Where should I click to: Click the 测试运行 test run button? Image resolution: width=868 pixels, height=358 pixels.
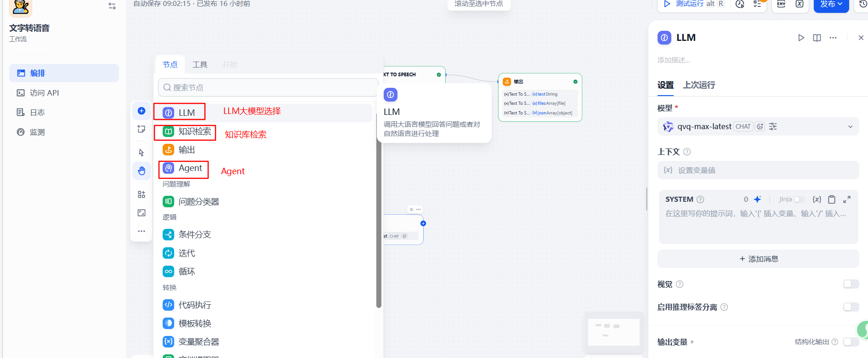coord(694,4)
